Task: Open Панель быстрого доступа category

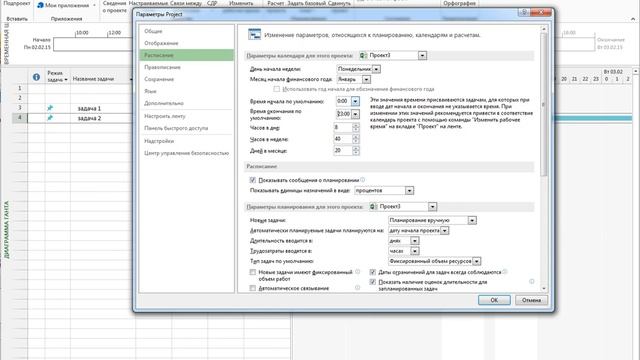Action: coord(187,128)
